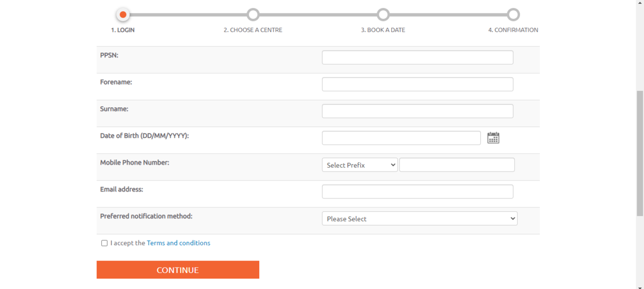This screenshot has width=644, height=289.
Task: Tick the accept Terms and conditions checkbox
Action: [104, 243]
